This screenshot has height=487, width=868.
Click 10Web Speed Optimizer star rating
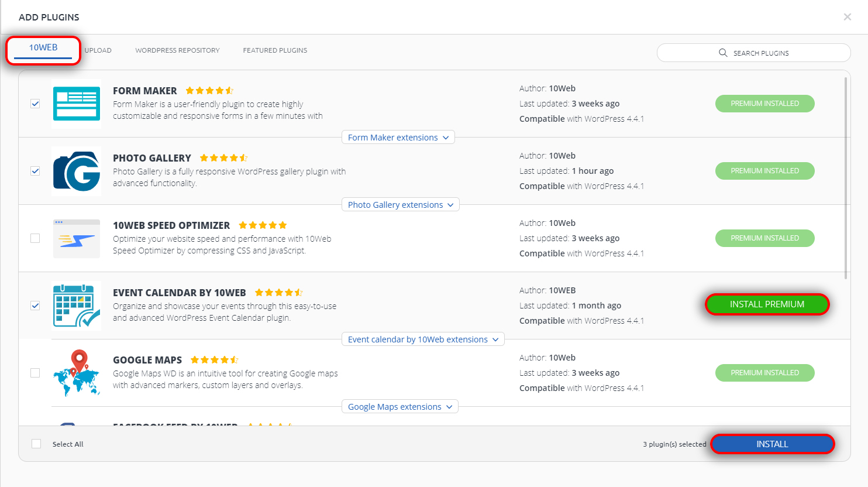263,225
